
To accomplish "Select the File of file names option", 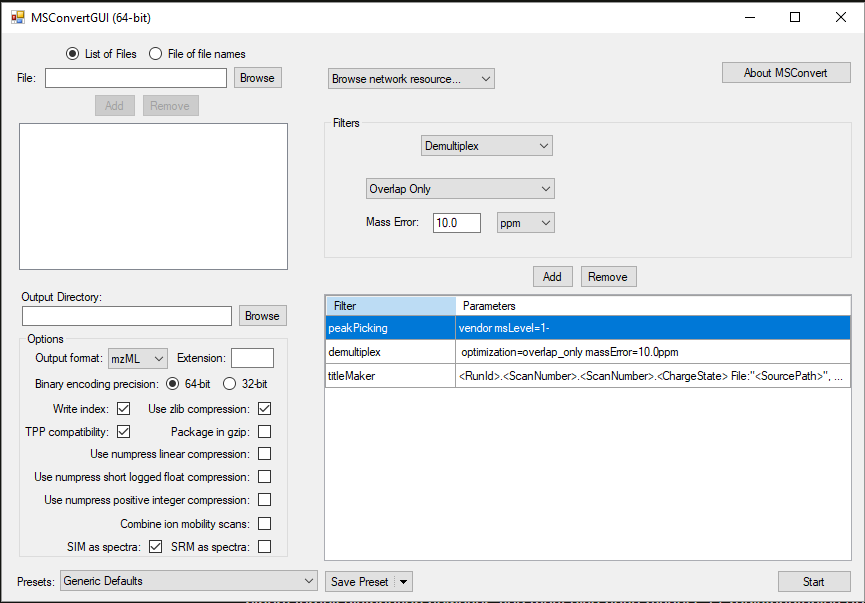I will [156, 54].
